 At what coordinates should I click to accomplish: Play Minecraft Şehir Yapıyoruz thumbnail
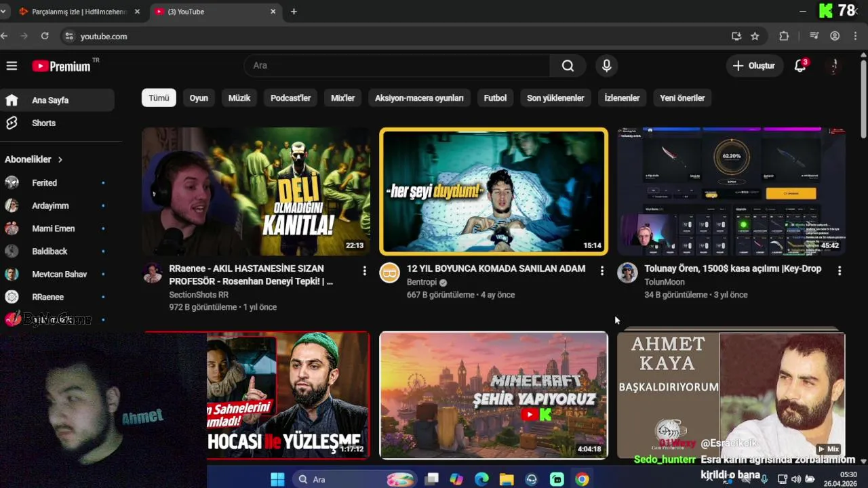coord(494,395)
